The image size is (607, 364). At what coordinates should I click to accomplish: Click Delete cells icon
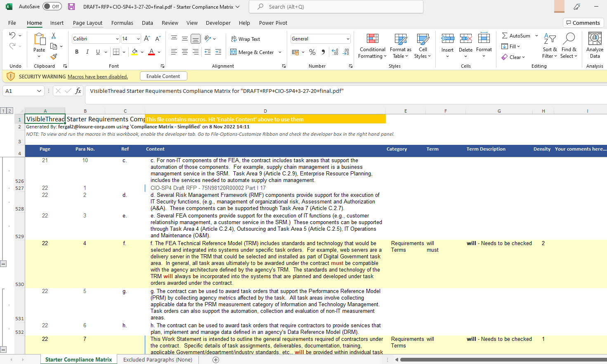click(465, 39)
